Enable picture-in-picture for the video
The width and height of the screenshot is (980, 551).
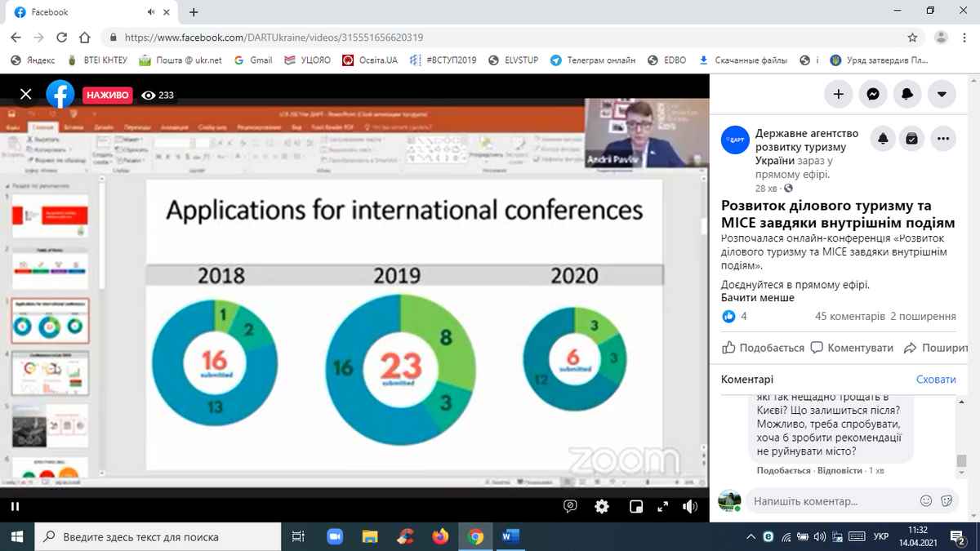tap(636, 507)
